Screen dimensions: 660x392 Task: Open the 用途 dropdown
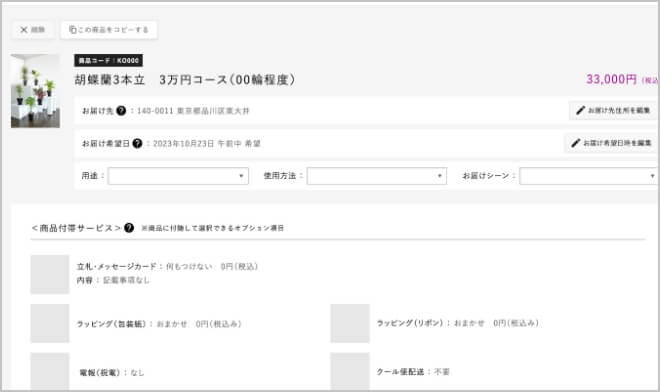[178, 176]
